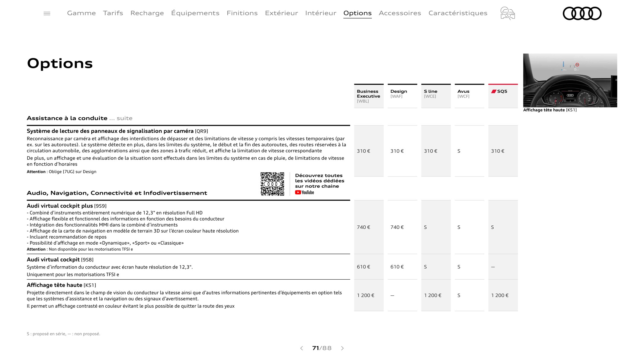Click the 1 200 € price under Business Executive

tap(366, 295)
